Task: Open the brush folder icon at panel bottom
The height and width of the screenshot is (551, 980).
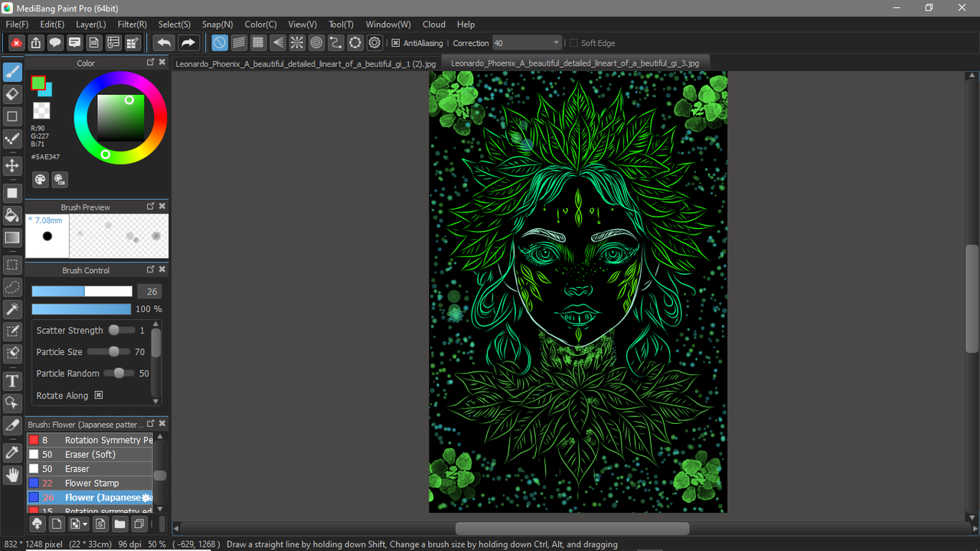Action: click(x=119, y=524)
